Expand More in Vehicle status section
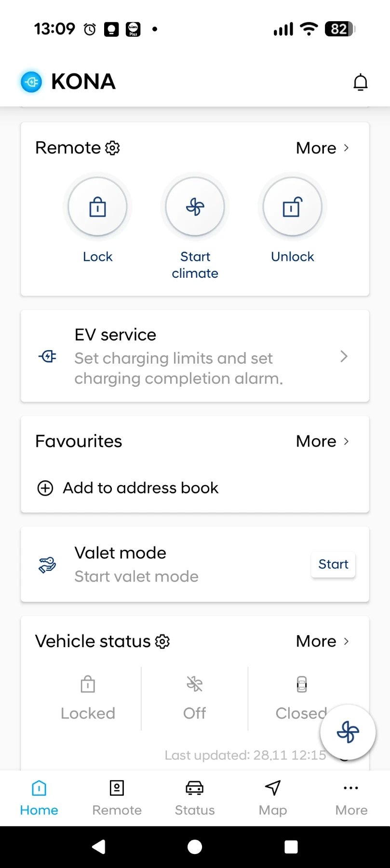Image resolution: width=390 pixels, height=868 pixels. pos(322,641)
